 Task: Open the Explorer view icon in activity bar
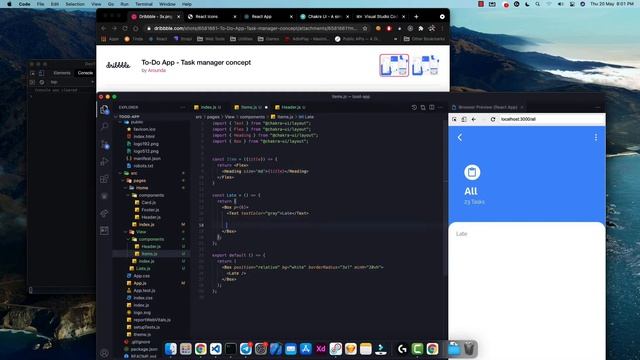[x=104, y=109]
